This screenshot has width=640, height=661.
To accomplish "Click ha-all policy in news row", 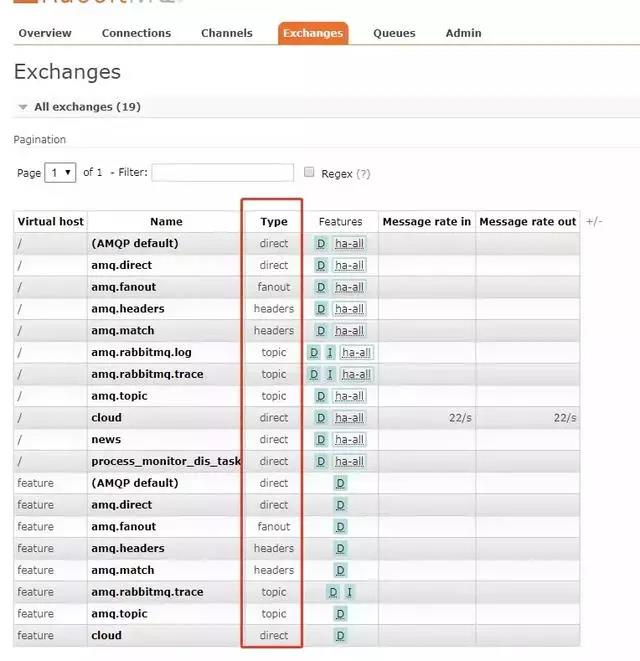I will click(349, 439).
